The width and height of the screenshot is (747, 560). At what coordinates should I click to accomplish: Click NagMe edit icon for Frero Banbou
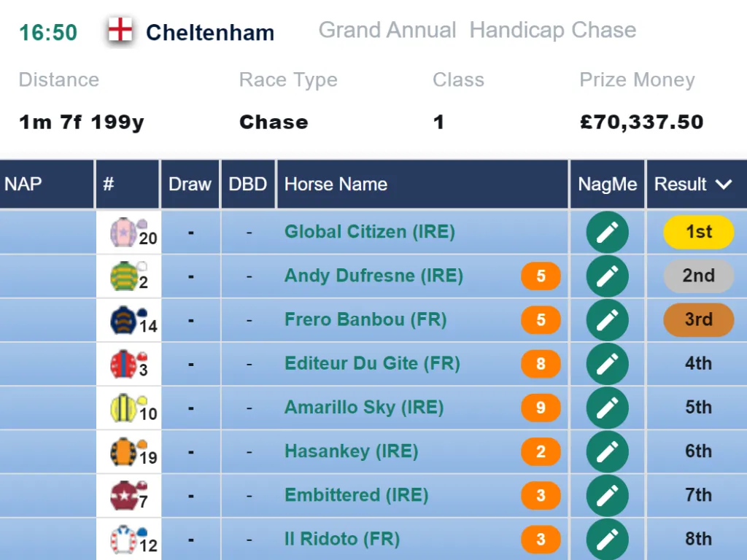608,320
